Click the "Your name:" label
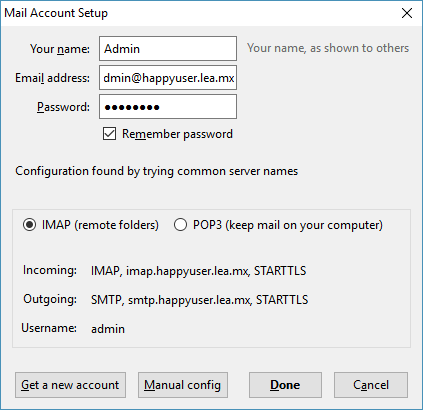 pos(60,49)
